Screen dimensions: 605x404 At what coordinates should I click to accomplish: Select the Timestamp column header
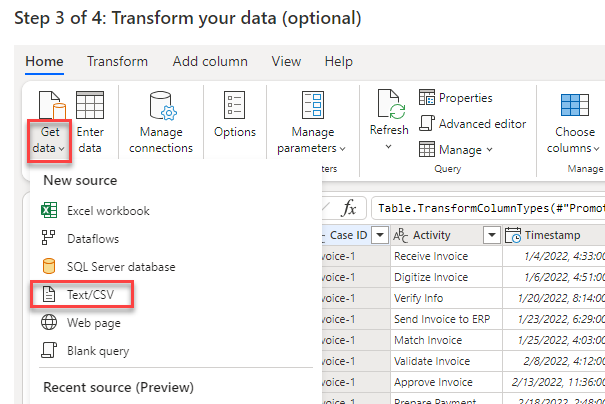tap(553, 235)
